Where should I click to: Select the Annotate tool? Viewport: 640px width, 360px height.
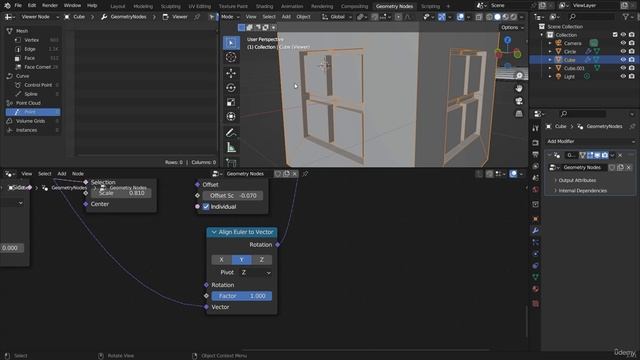click(231, 133)
